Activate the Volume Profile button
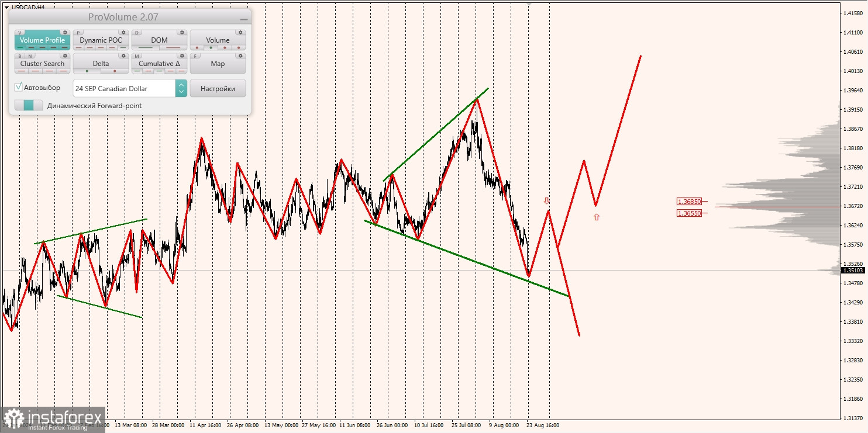 pos(43,40)
